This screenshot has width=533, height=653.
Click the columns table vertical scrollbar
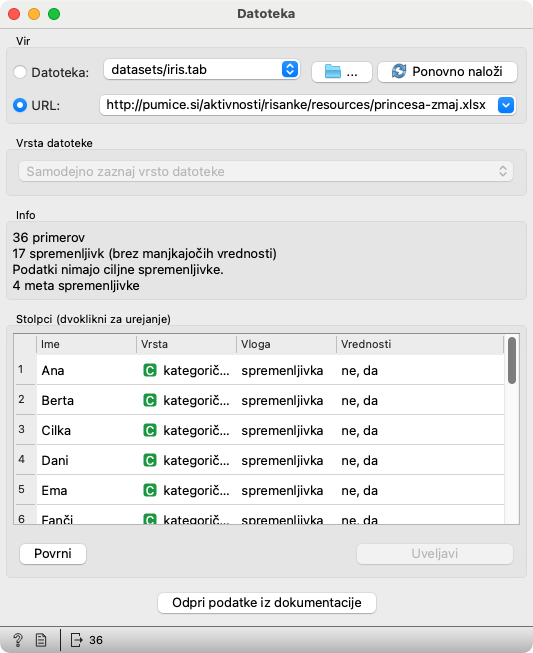[x=512, y=429]
